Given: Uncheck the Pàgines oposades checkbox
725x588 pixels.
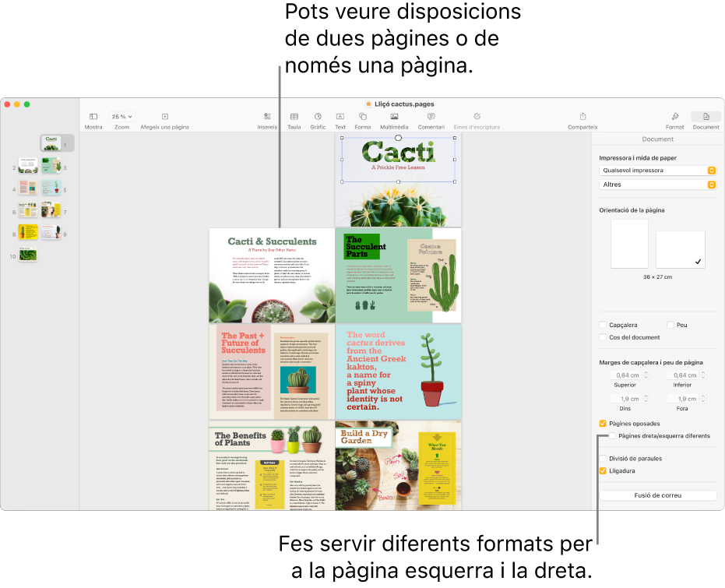Looking at the screenshot, I should [x=603, y=424].
